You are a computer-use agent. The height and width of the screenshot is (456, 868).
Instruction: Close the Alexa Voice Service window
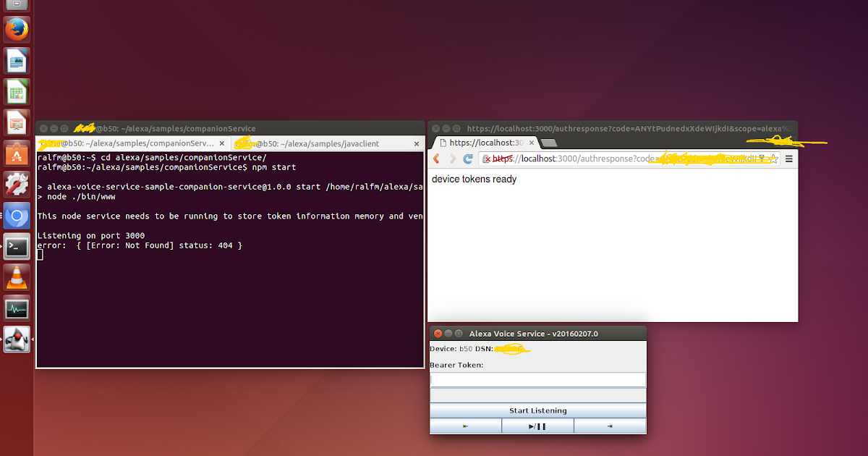(438, 334)
